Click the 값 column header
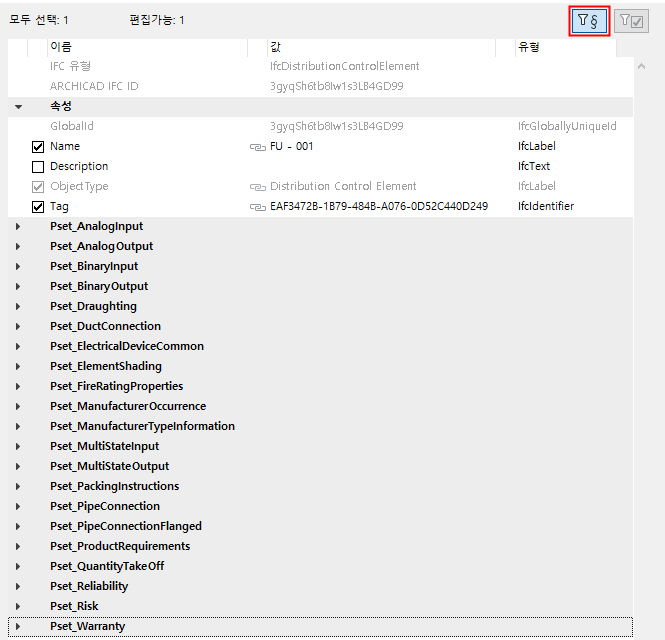The image size is (665, 640). coord(382,47)
